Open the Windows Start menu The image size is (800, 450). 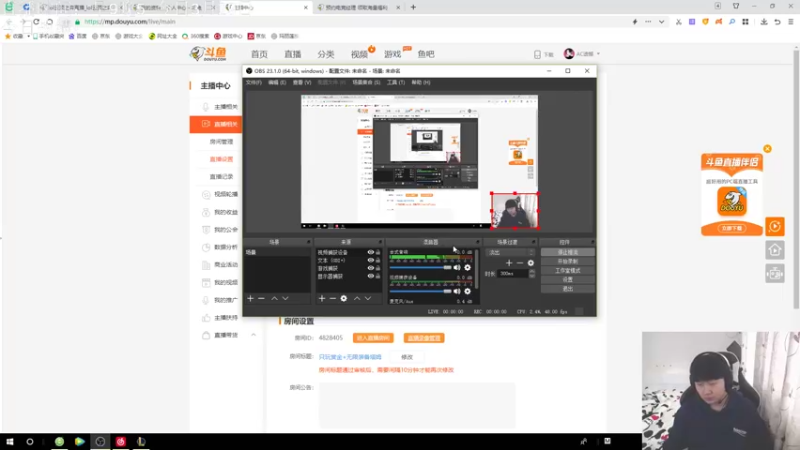click(x=10, y=441)
